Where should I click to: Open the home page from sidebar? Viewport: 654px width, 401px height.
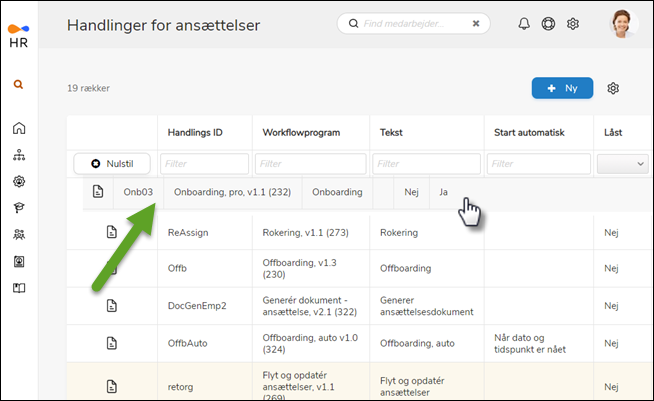coord(19,128)
